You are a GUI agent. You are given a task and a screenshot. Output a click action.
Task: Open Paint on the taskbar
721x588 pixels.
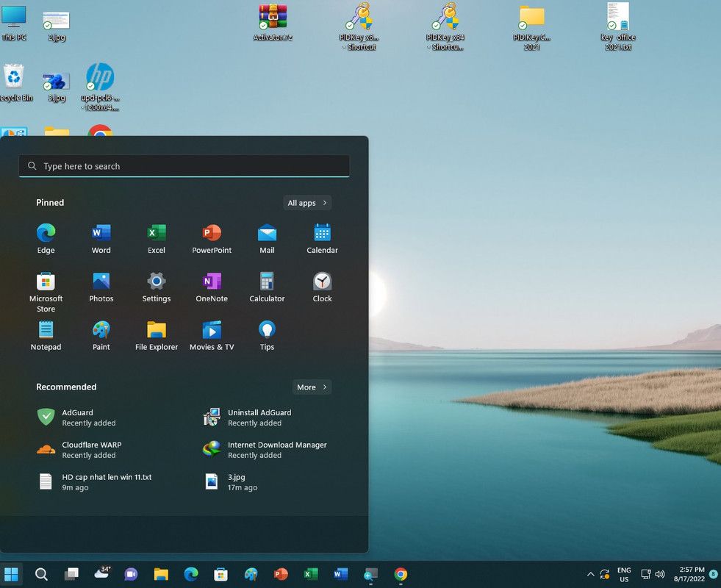[x=251, y=574]
